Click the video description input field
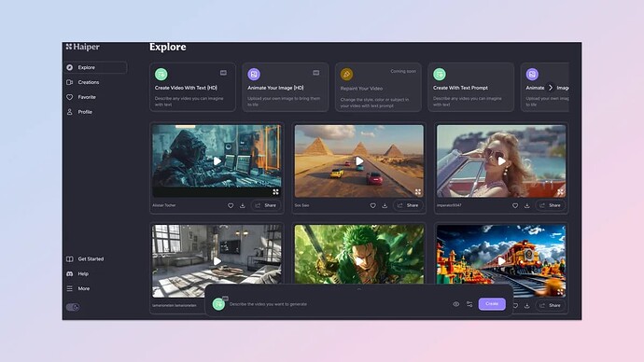The image size is (644, 362). click(337, 304)
